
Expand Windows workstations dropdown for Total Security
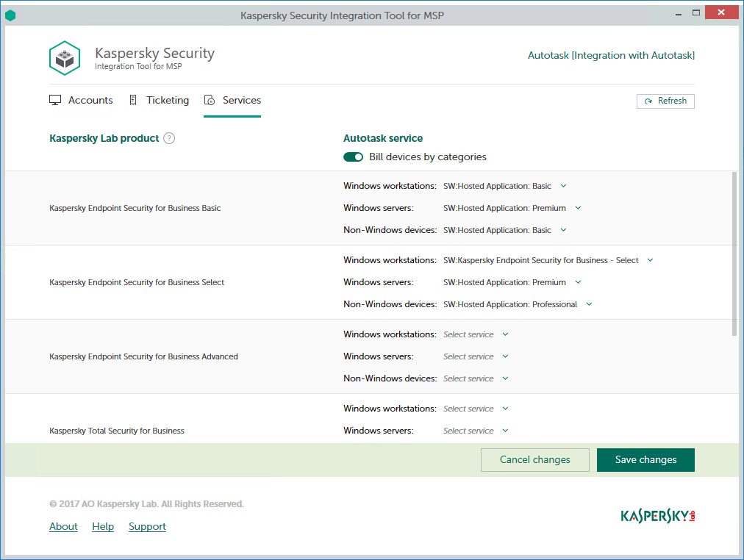pyautogui.click(x=505, y=409)
